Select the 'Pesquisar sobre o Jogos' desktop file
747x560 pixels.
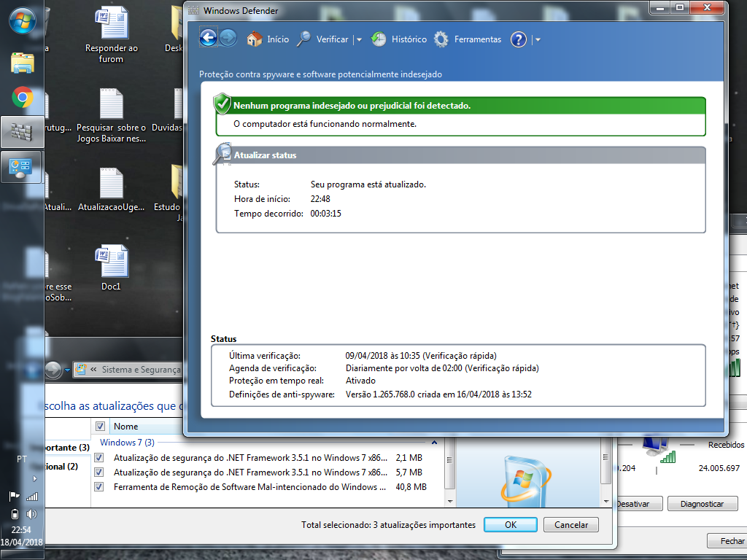coord(112,116)
